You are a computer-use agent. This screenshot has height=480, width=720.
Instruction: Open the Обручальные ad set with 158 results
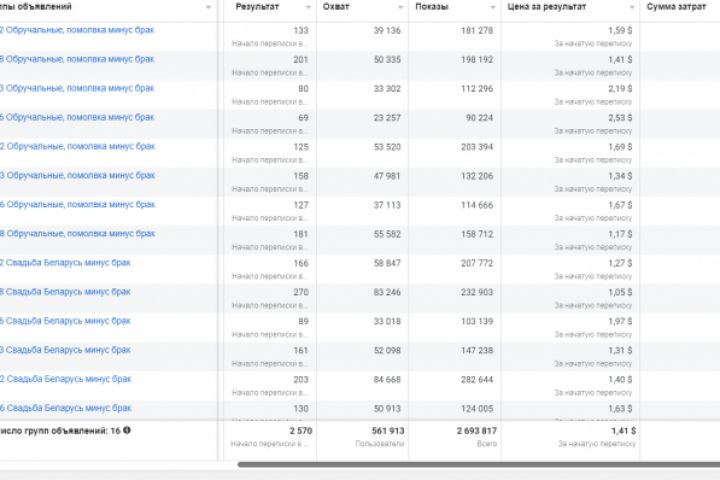coord(78,175)
